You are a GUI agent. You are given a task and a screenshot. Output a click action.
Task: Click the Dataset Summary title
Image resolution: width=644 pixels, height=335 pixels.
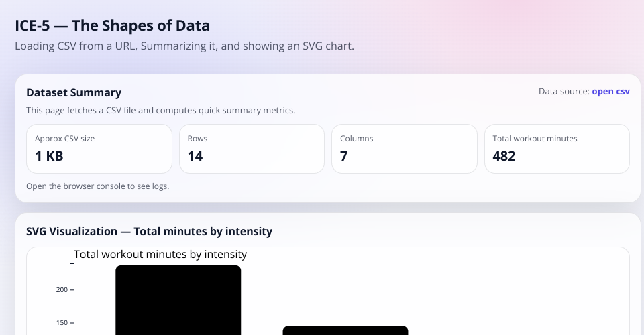tap(74, 92)
